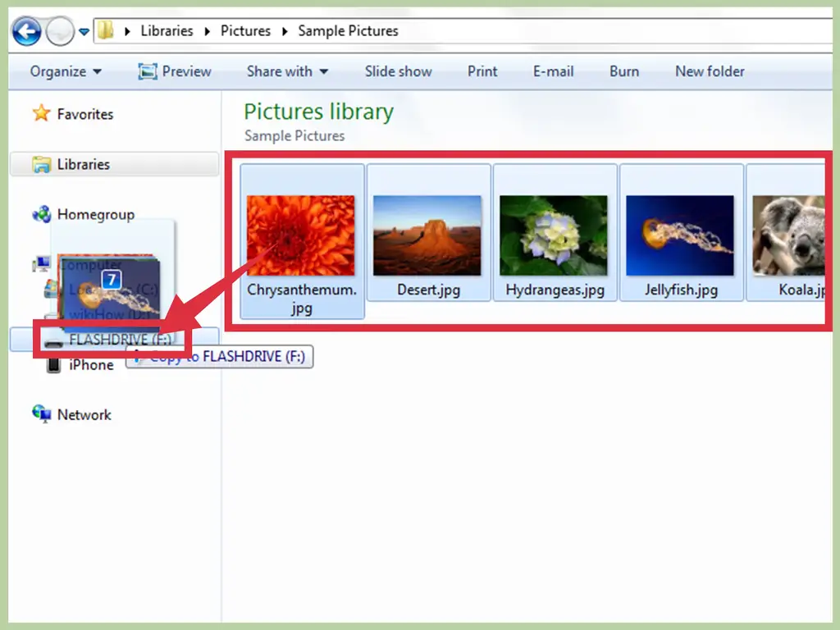Click the blue Back arrow button
Image resolution: width=840 pixels, height=630 pixels.
26,31
